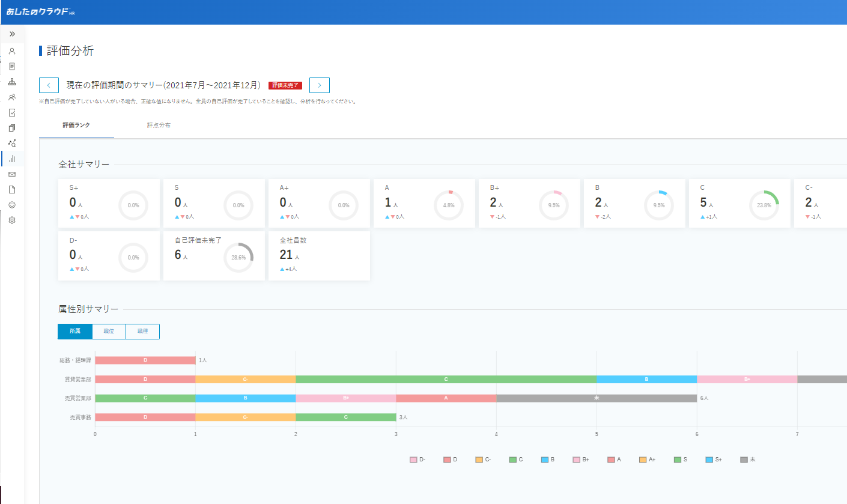The height and width of the screenshot is (504, 847).
Task: Click the S+ rank summary card
Action: (109, 204)
